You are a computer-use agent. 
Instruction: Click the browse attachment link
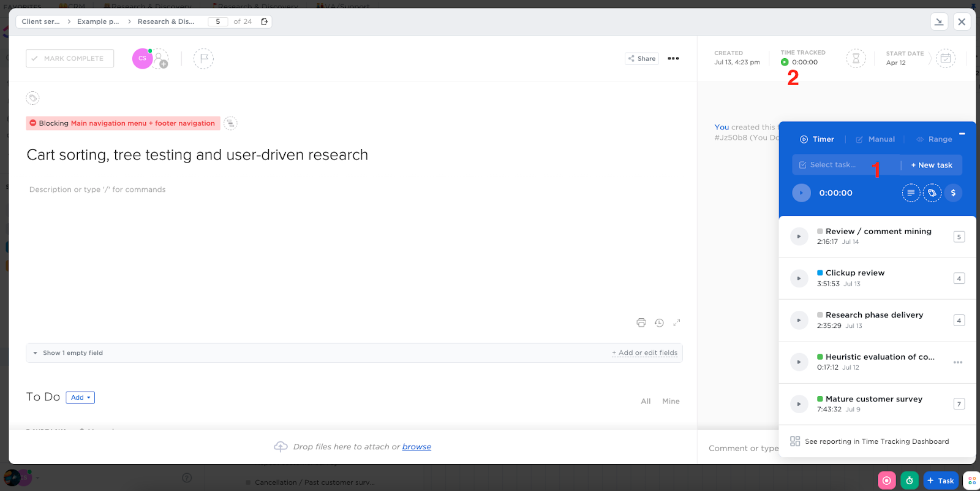pos(417,447)
